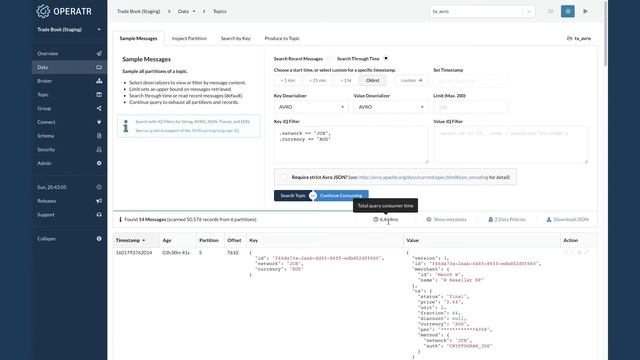
Task: Click the Group share icon
Action: click(x=99, y=108)
